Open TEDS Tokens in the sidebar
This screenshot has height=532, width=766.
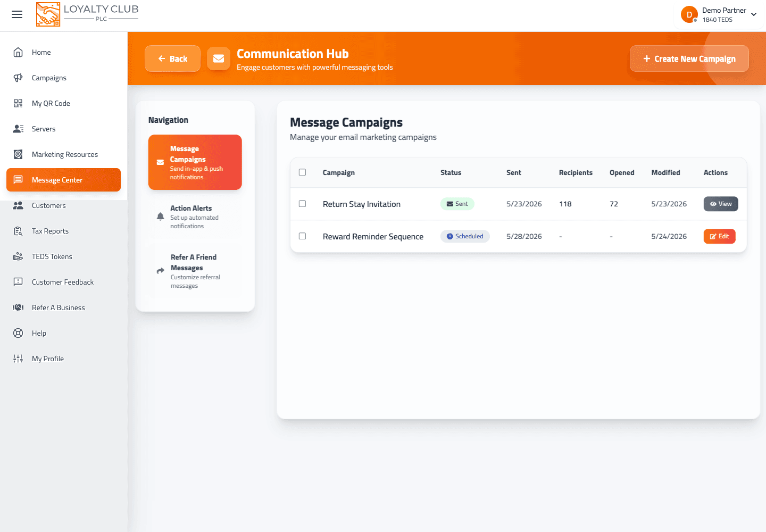point(63,256)
